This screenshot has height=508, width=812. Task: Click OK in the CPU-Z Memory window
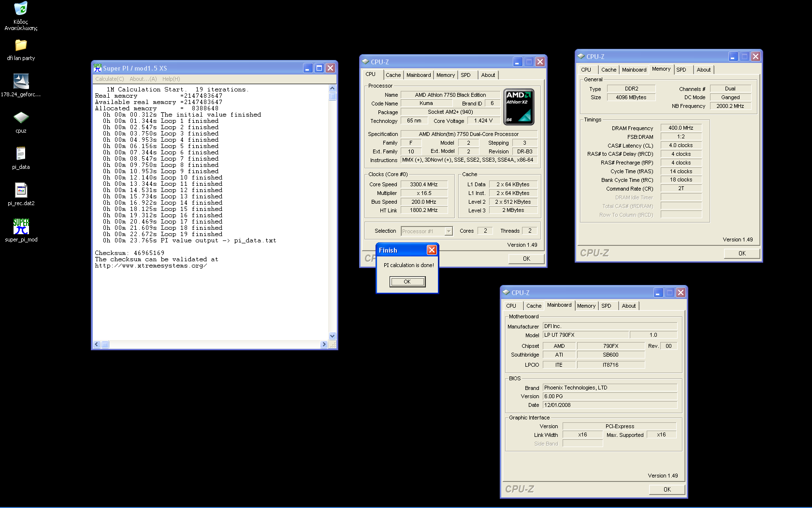(742, 254)
